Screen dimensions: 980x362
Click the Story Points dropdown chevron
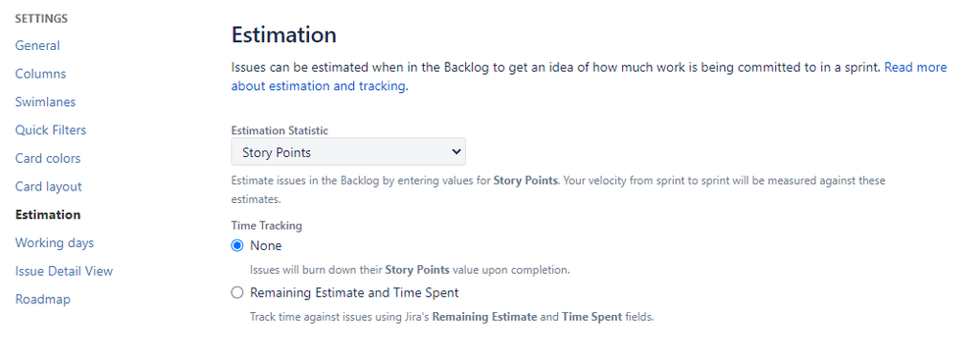point(455,152)
